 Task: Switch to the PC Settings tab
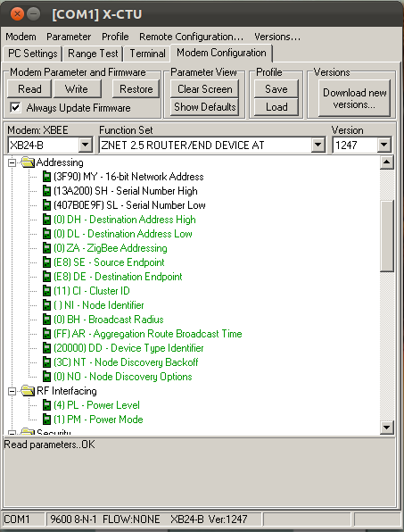pos(32,54)
